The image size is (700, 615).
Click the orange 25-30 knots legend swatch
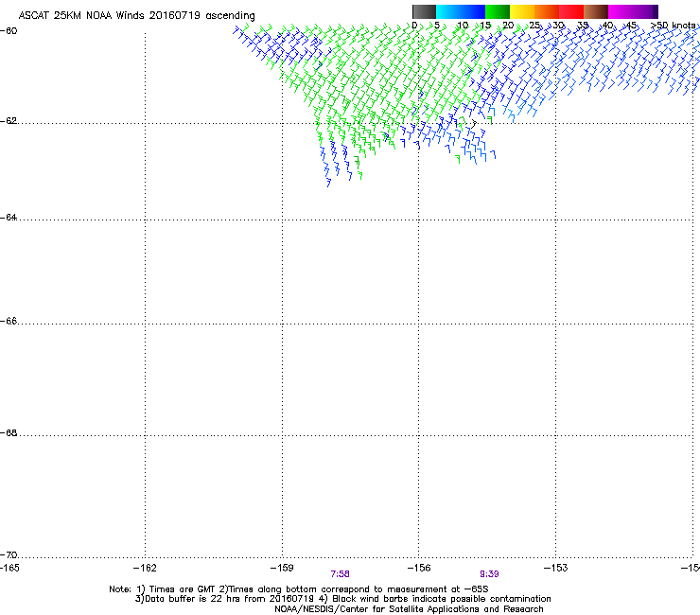pos(547,11)
